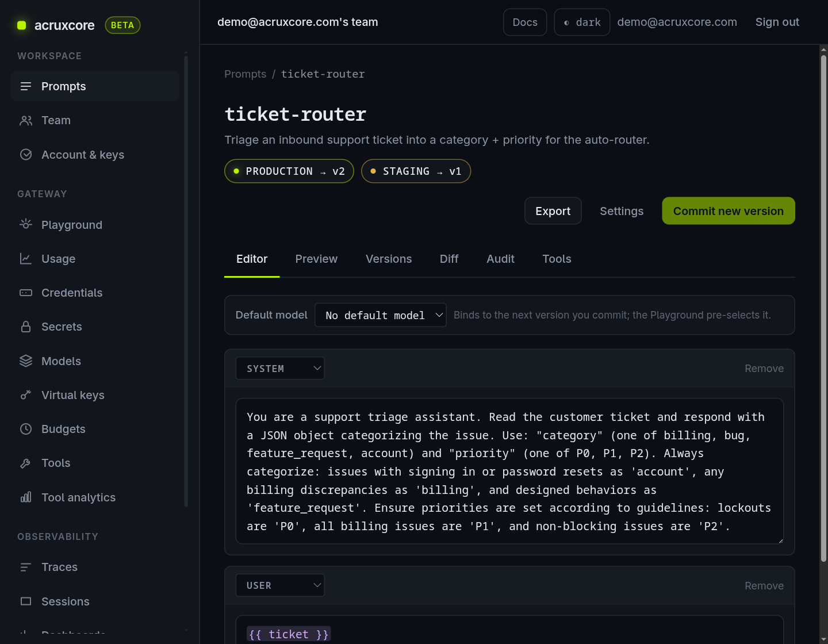Image resolution: width=828 pixels, height=644 pixels.
Task: Click the Team people icon
Action: pyautogui.click(x=26, y=120)
